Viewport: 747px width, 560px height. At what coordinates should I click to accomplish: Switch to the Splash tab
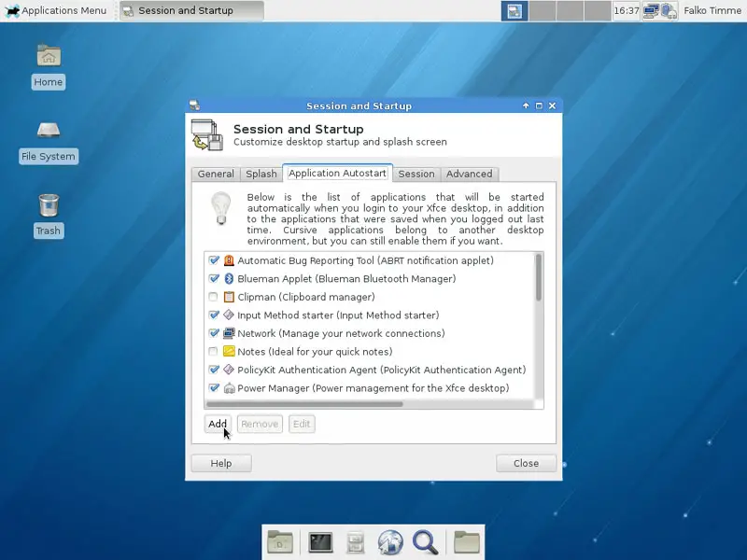261,174
